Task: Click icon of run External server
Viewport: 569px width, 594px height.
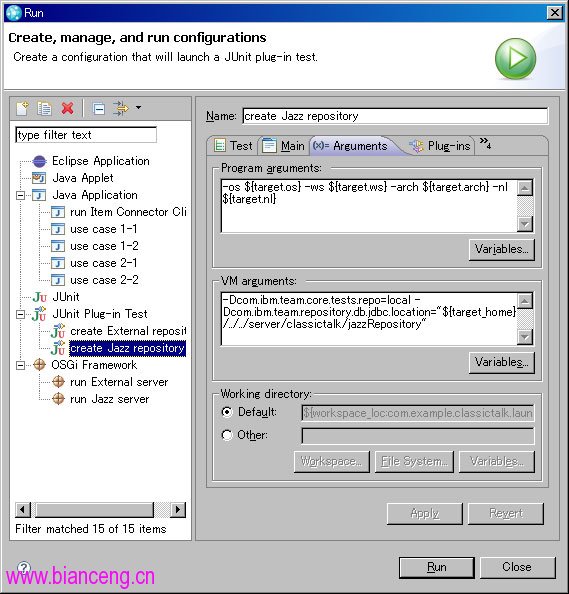Action: tap(58, 382)
